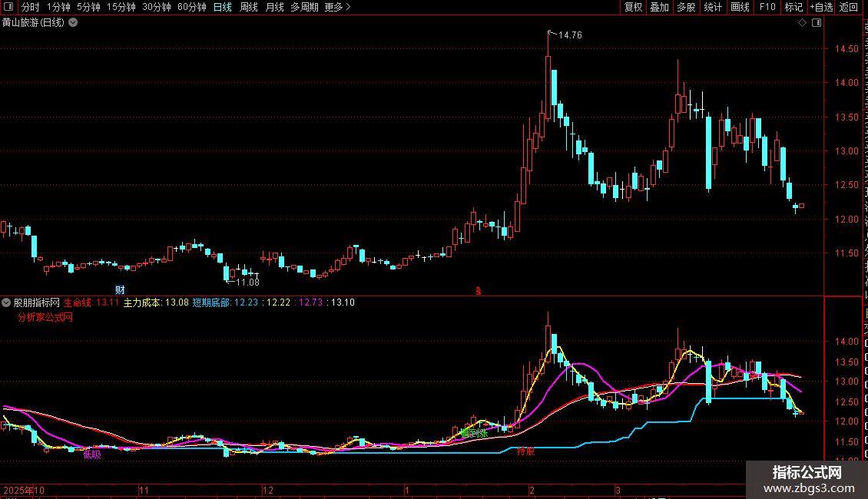The width and height of the screenshot is (868, 499).
Task: Select the 60分钟 period
Action: tap(192, 7)
